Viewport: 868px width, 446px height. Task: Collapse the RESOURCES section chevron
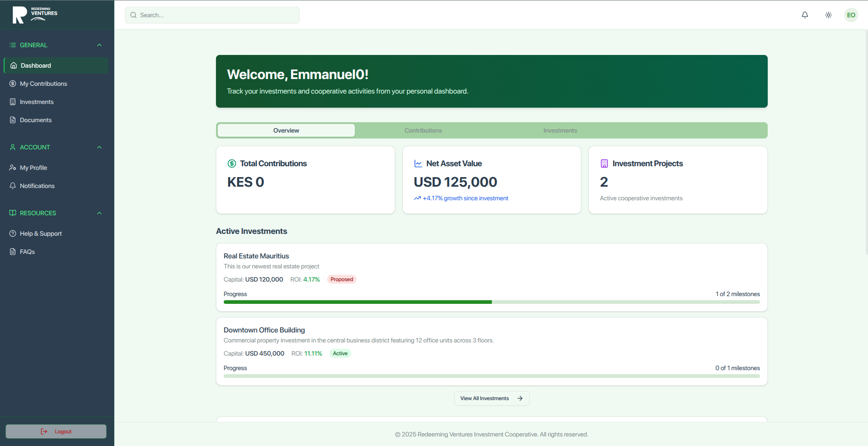pos(99,213)
